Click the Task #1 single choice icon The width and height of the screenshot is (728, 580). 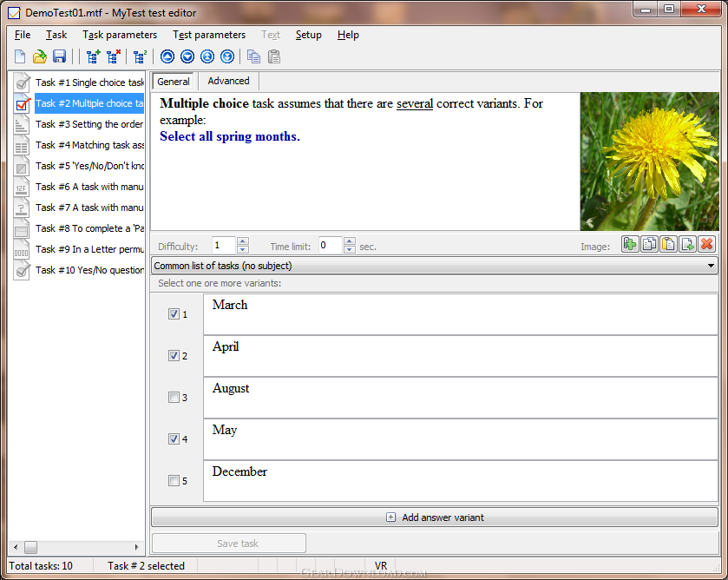tap(22, 82)
